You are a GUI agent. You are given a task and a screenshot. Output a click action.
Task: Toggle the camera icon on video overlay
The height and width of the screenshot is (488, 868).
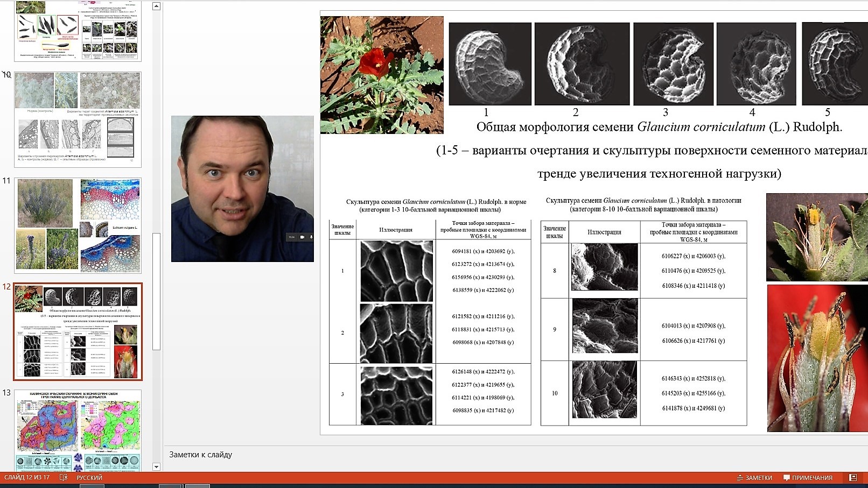pyautogui.click(x=303, y=237)
